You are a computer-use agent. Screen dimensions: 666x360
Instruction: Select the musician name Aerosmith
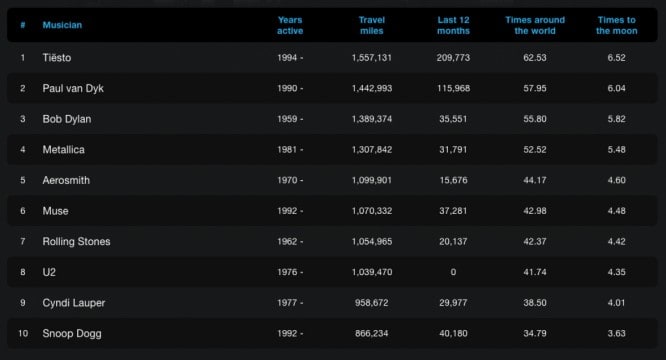tap(66, 180)
